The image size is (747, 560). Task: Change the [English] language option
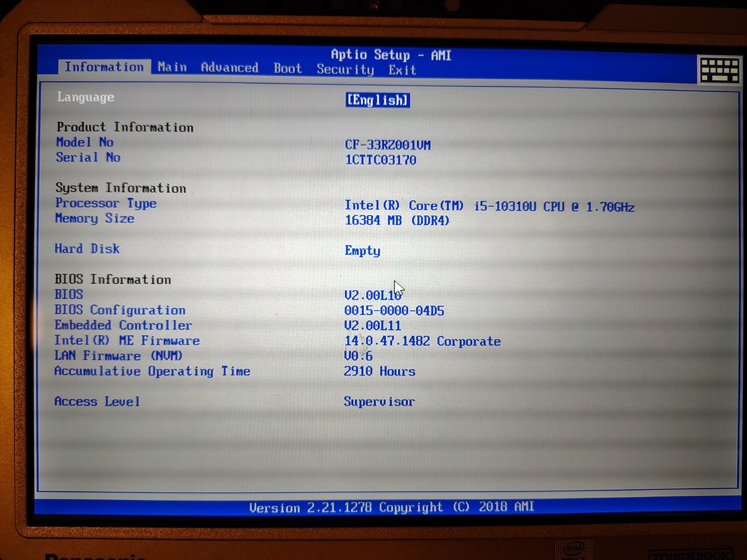(x=378, y=100)
